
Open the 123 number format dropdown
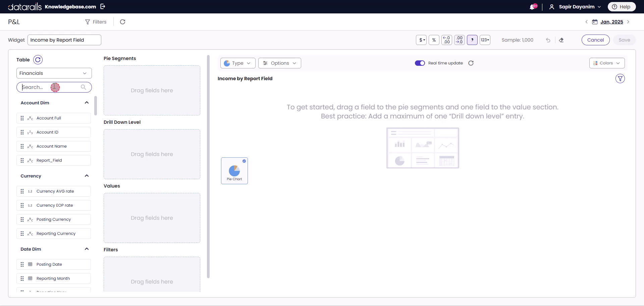click(485, 40)
